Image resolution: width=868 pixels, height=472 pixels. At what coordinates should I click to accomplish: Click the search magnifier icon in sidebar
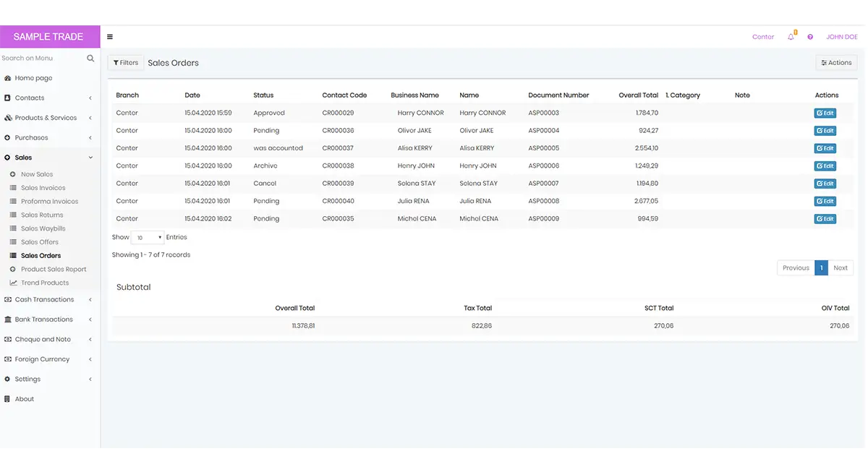(90, 59)
